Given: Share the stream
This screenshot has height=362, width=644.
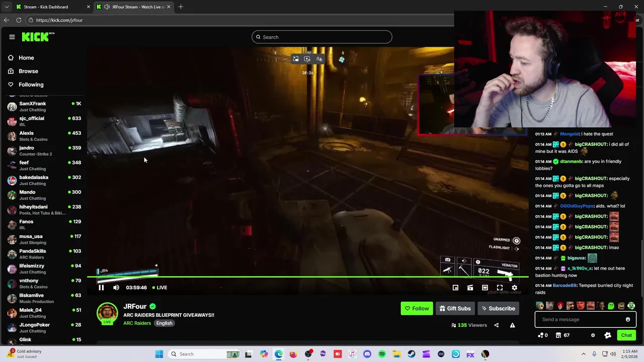Looking at the screenshot, I should [496, 325].
